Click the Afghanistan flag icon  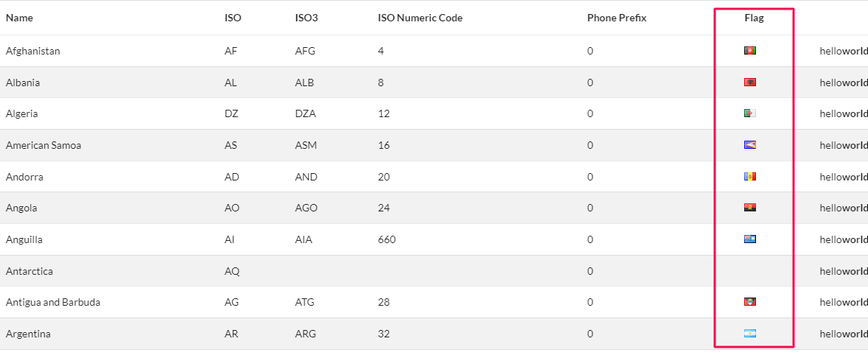[x=750, y=51]
